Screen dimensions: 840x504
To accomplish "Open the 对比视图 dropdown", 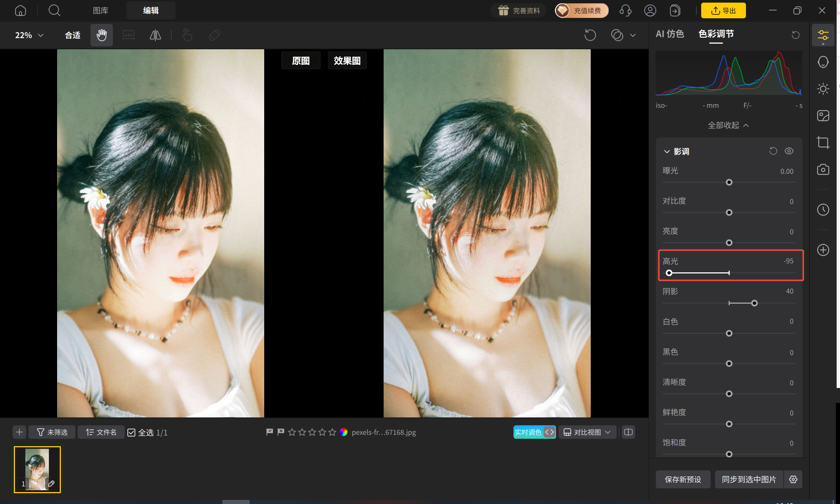I will pyautogui.click(x=587, y=432).
